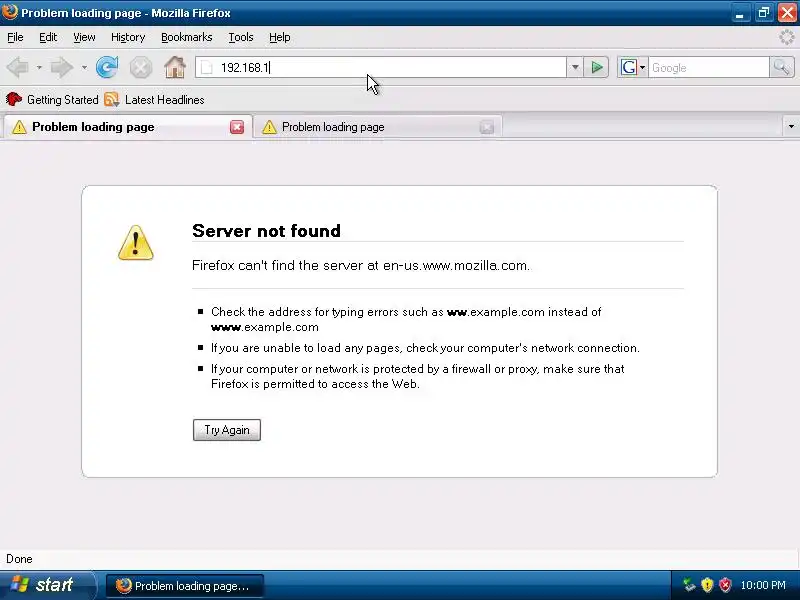The image size is (800, 600).
Task: Open the File menu
Action: click(15, 37)
